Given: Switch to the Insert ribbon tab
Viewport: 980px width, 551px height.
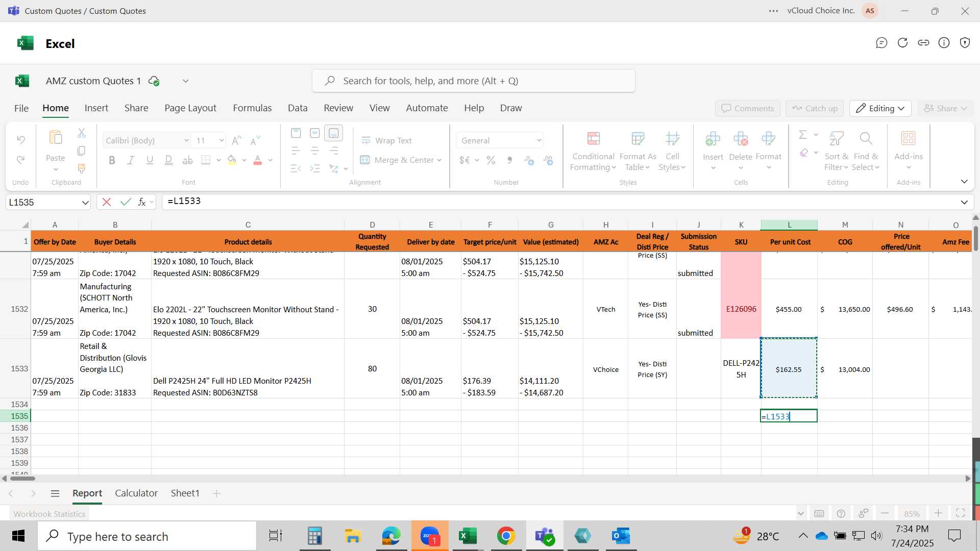Looking at the screenshot, I should point(96,108).
